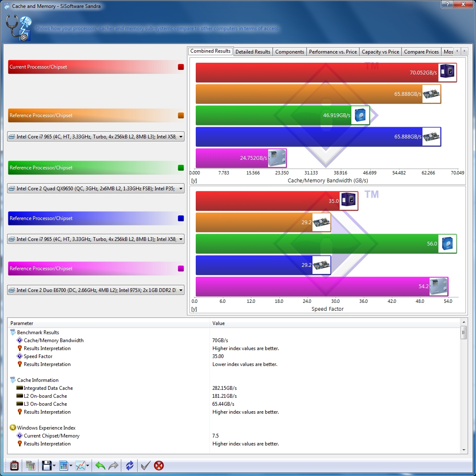The height and width of the screenshot is (476, 476).
Task: Open the bar chart icon's dropdown arrow
Action: 71,466
